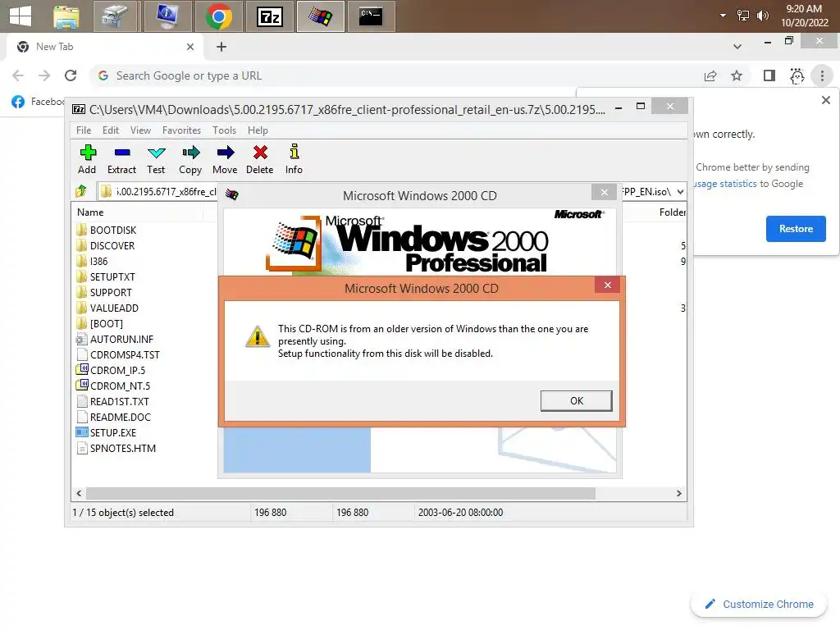Click the volume speaker tray icon
Viewport: 840px width, 630px height.
[762, 16]
